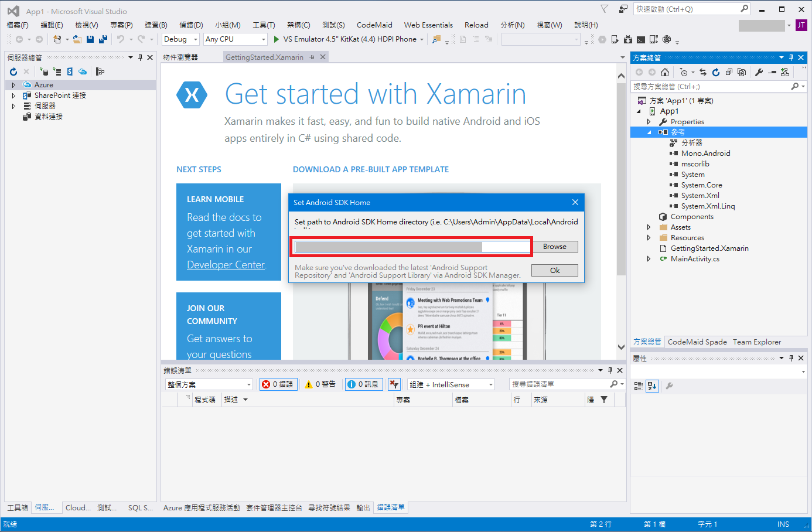Viewport: 812px width, 532px height.
Task: Switch to the CodeMaid Spade tab
Action: click(x=697, y=342)
